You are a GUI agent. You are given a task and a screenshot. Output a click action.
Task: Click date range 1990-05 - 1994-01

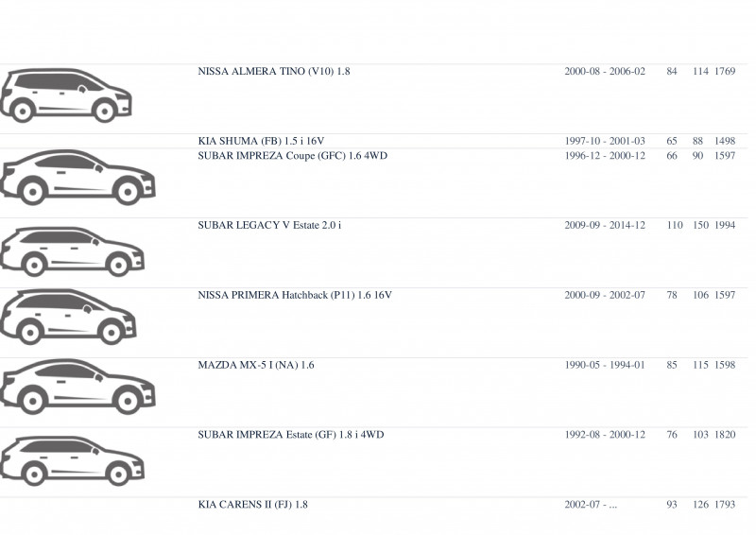pyautogui.click(x=605, y=365)
